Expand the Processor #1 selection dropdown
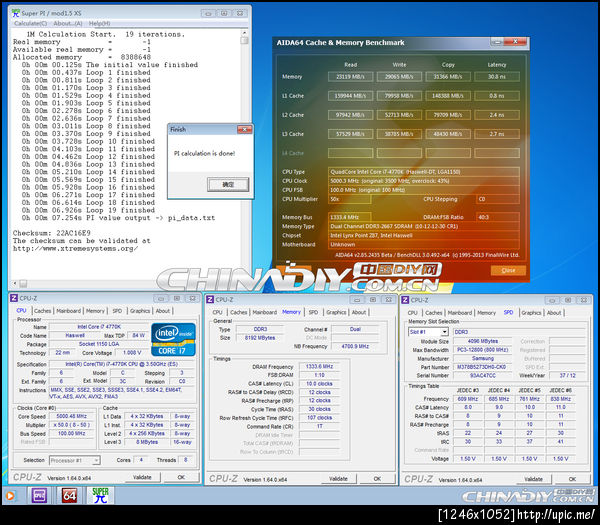 (96, 460)
